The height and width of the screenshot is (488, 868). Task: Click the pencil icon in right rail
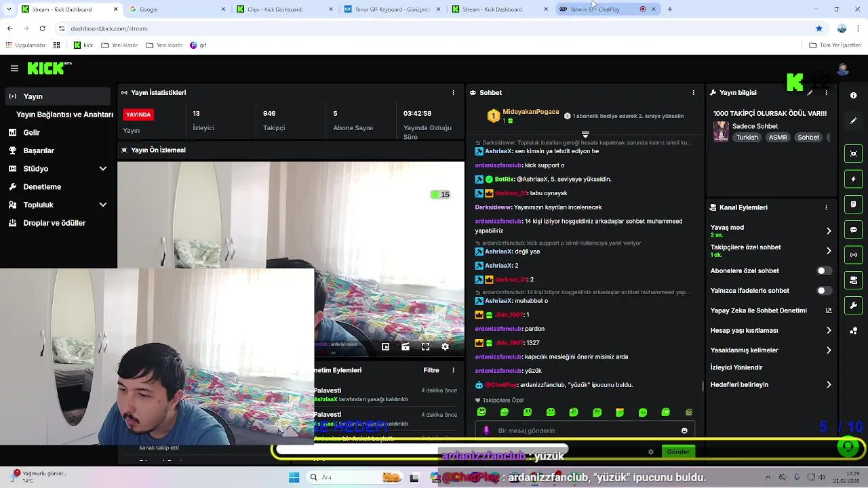click(x=854, y=121)
